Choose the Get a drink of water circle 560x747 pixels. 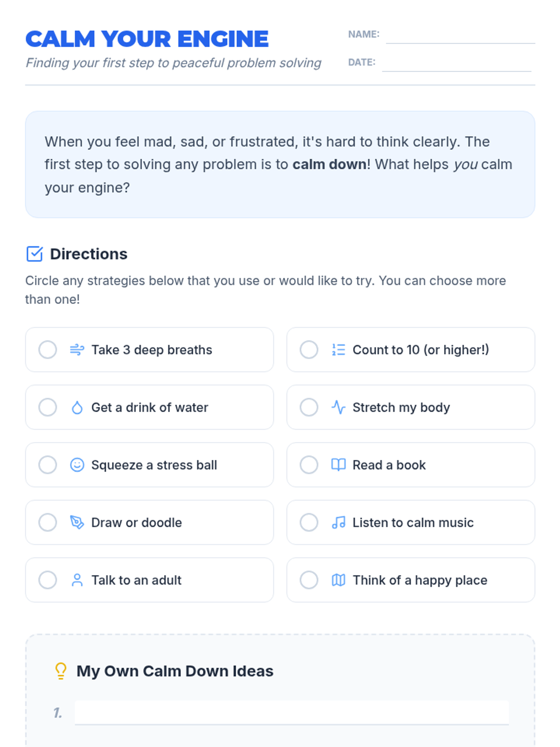pyautogui.click(x=48, y=408)
